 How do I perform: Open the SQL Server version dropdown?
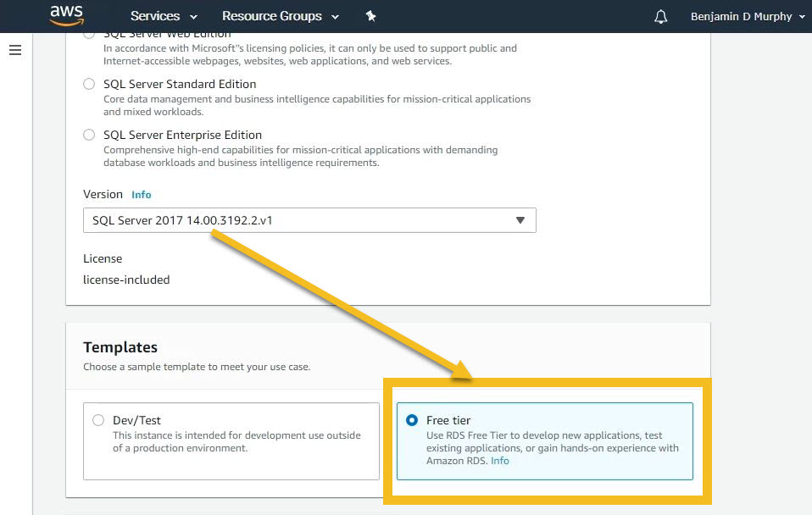click(309, 220)
